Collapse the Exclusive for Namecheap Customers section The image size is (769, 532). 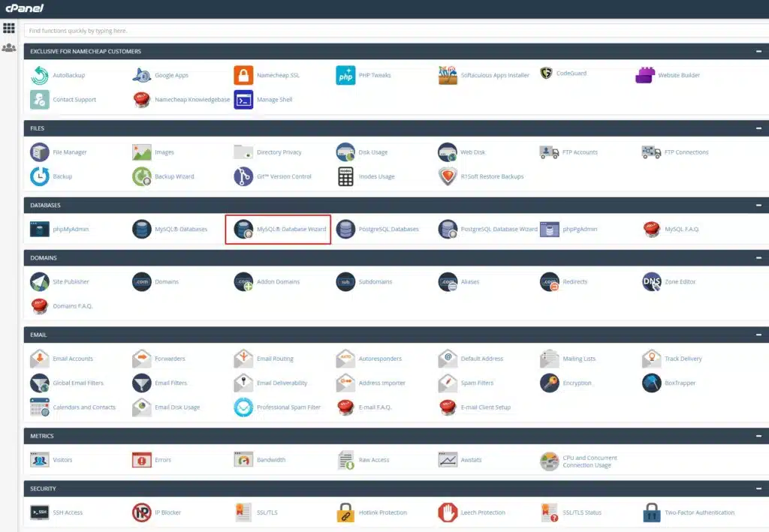[x=758, y=52]
